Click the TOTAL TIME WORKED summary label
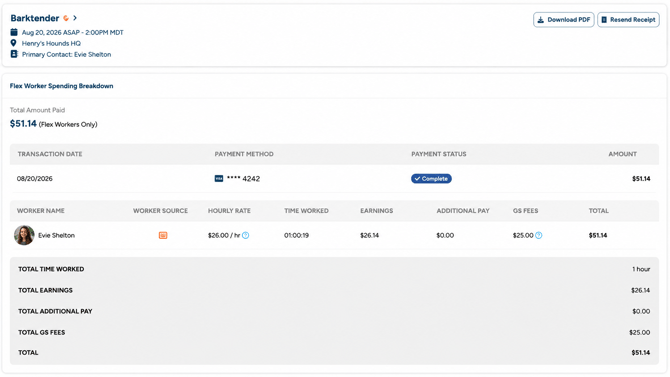 (x=51, y=269)
